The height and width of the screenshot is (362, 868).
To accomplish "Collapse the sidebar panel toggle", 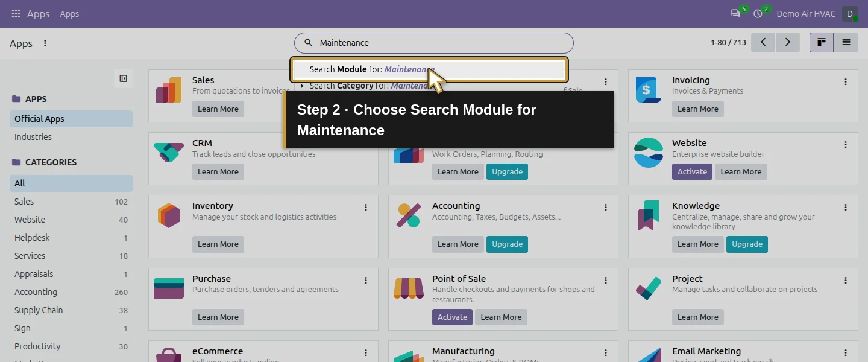I will coord(124,78).
